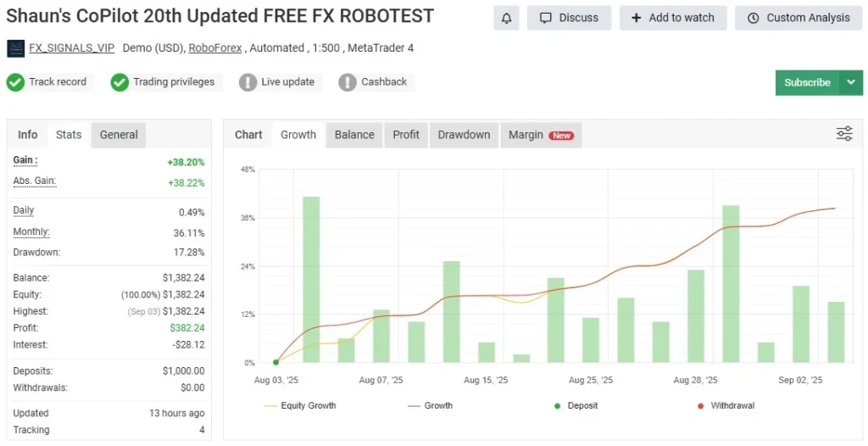
Task: Click the Live update warning icon
Action: (x=248, y=82)
